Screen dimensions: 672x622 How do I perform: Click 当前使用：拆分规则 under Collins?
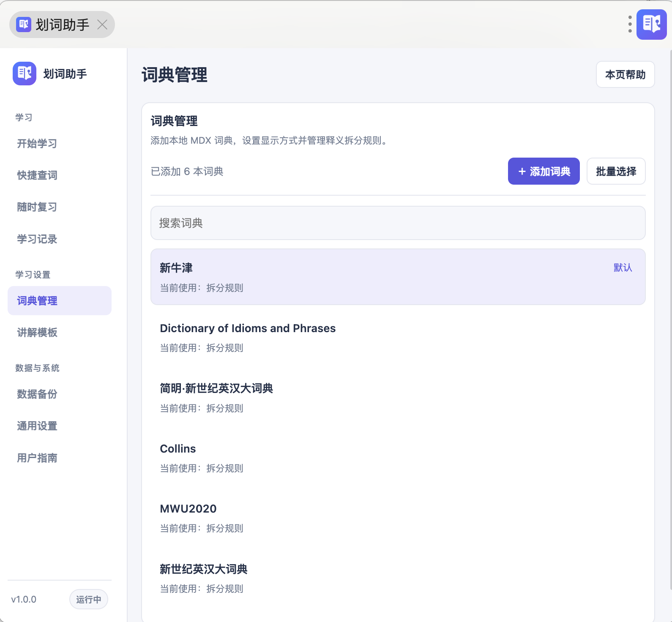(202, 468)
